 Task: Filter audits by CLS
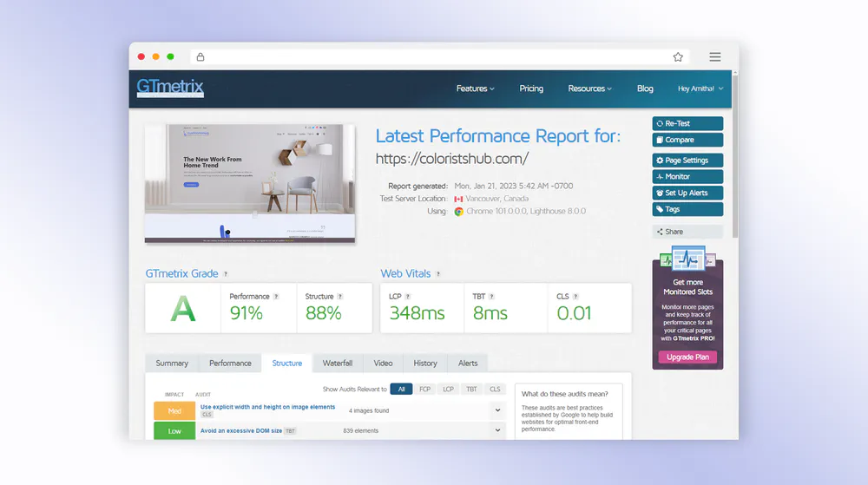coord(495,390)
